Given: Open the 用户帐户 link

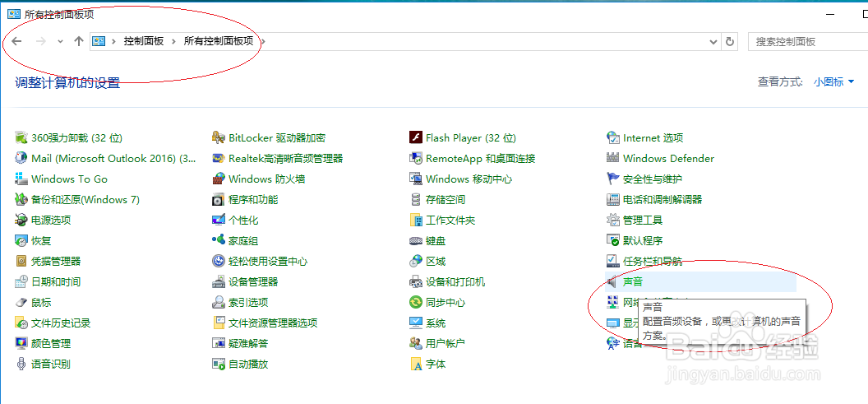Looking at the screenshot, I should (445, 344).
